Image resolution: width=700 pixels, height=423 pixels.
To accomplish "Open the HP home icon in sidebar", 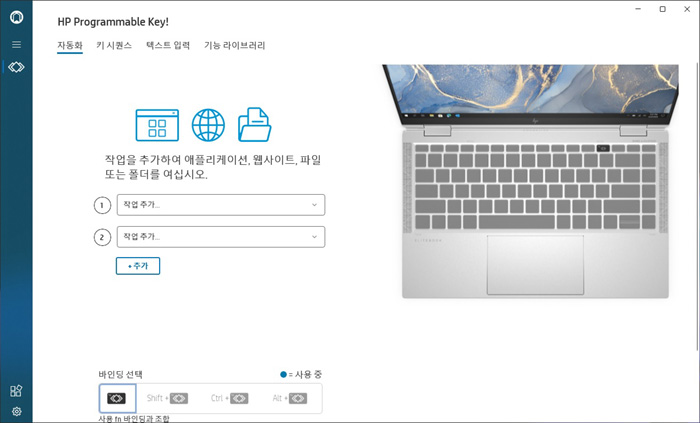I will pyautogui.click(x=17, y=17).
